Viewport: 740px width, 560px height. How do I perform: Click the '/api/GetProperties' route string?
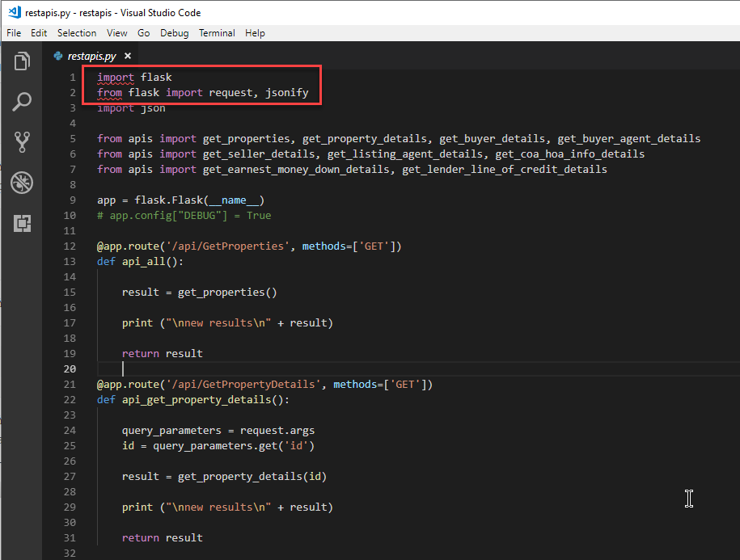[227, 246]
